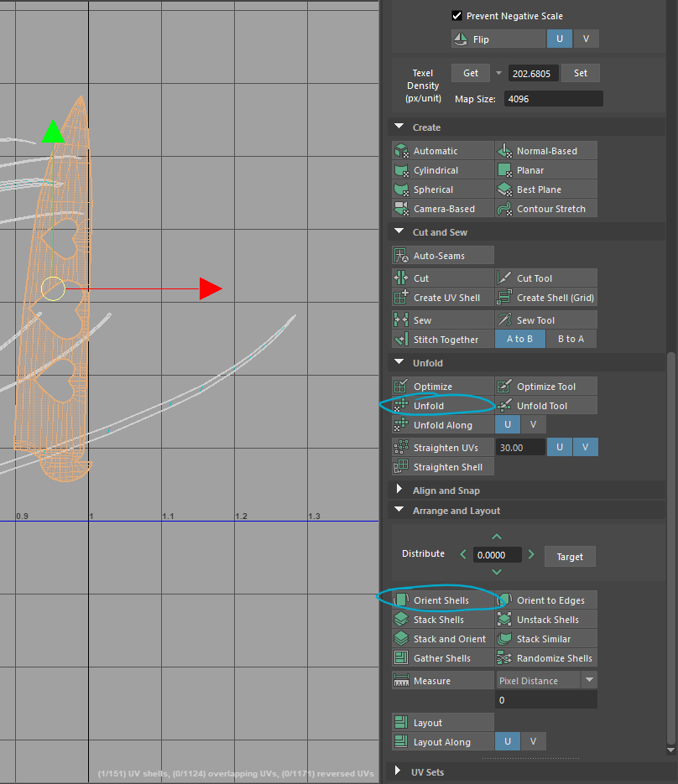Set Flip direction to V
Screen dimensions: 678x784
pyautogui.click(x=586, y=39)
